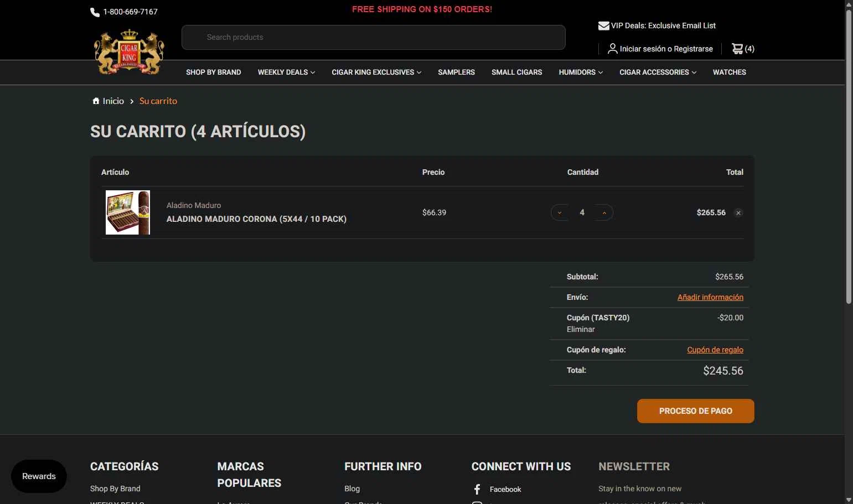Viewport: 853px width, 504px height.
Task: Expand the Weekly Deals dropdown
Action: (286, 72)
